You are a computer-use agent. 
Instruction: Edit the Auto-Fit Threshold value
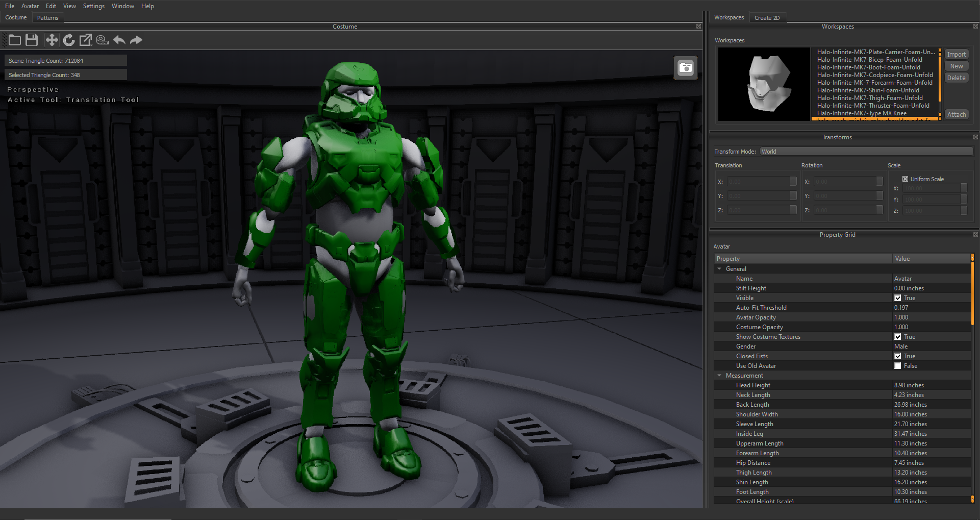pyautogui.click(x=932, y=308)
